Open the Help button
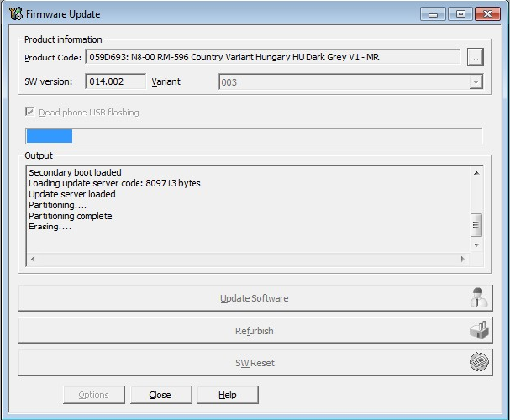The image size is (510, 420). point(227,395)
